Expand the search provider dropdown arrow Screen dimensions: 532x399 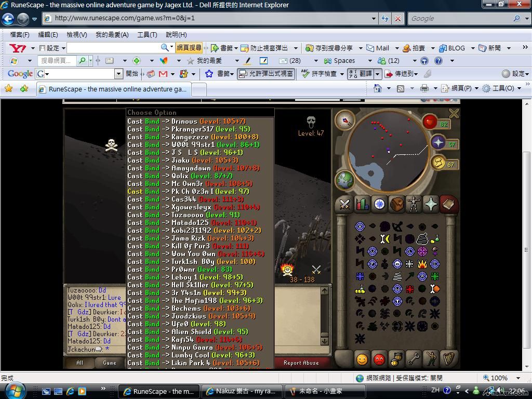[x=527, y=18]
